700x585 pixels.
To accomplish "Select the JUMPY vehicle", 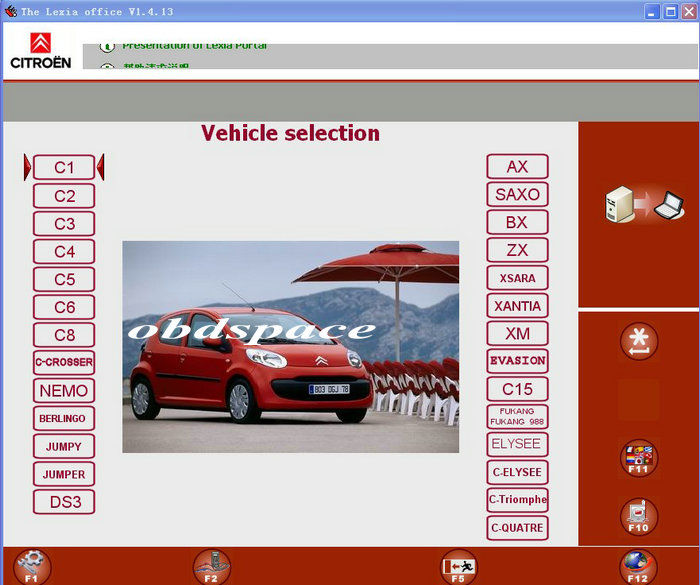I will [x=64, y=446].
